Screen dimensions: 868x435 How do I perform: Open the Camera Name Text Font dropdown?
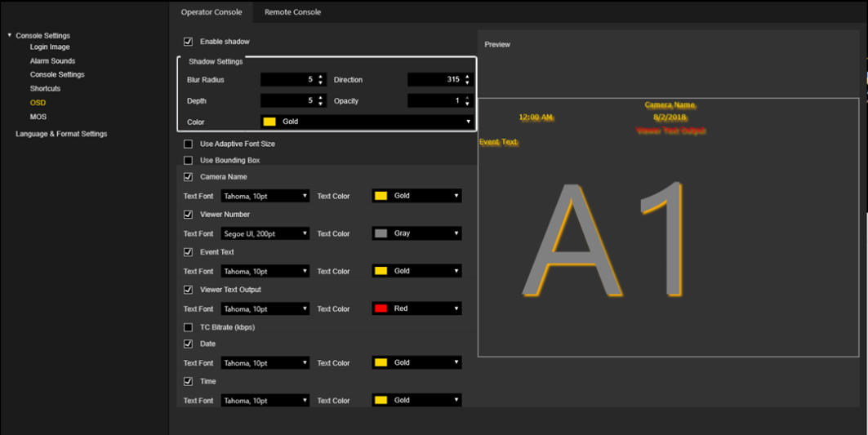point(265,196)
